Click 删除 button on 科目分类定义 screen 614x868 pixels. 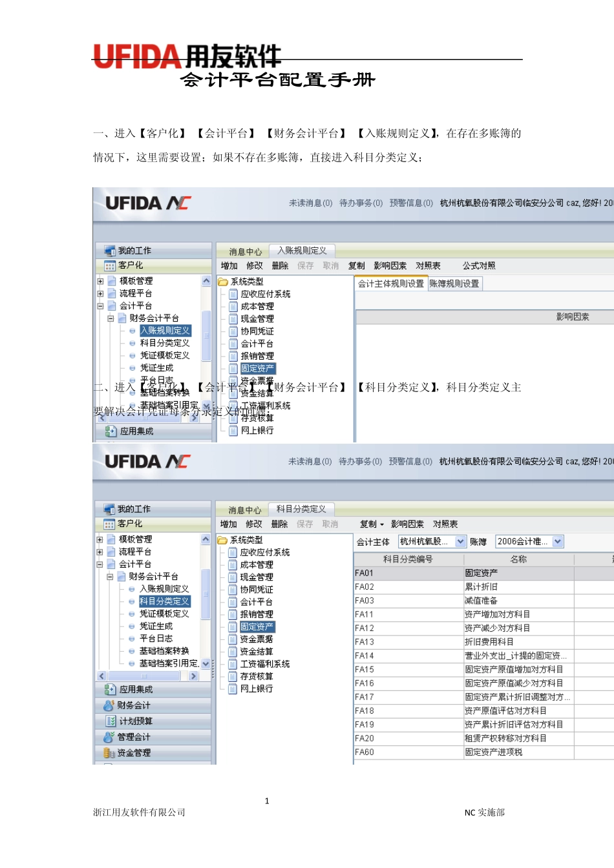[x=279, y=524]
